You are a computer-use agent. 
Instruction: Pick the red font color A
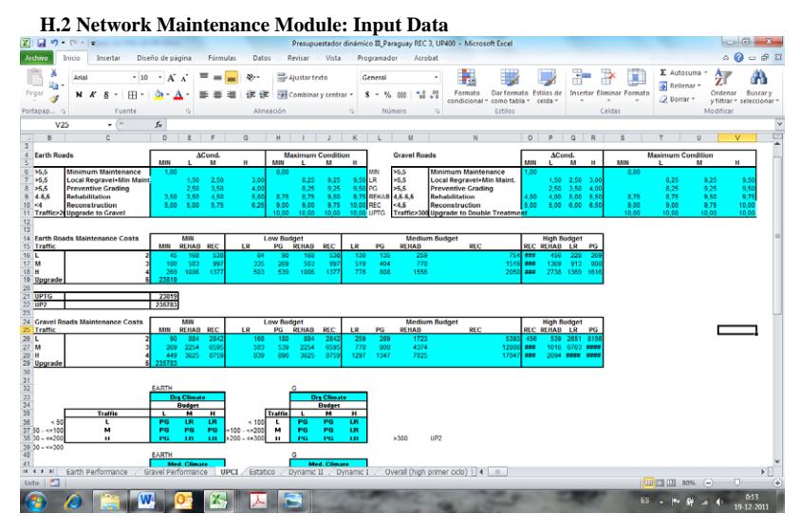point(178,95)
